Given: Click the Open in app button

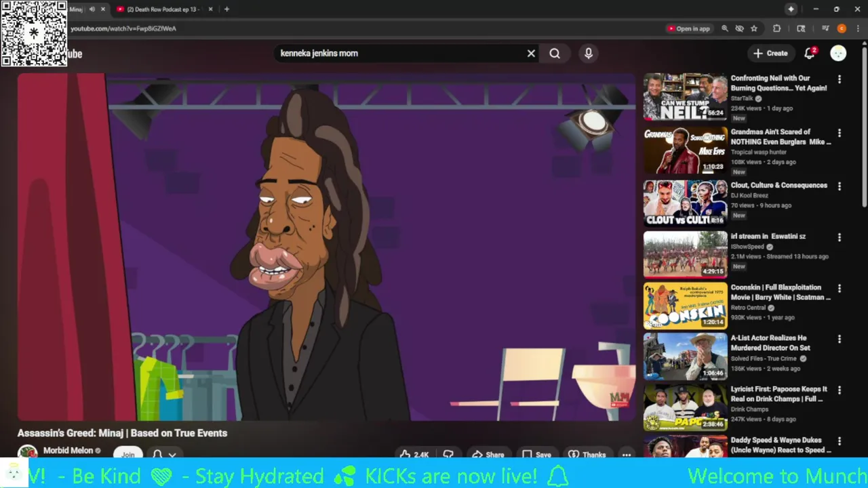Looking at the screenshot, I should (688, 28).
